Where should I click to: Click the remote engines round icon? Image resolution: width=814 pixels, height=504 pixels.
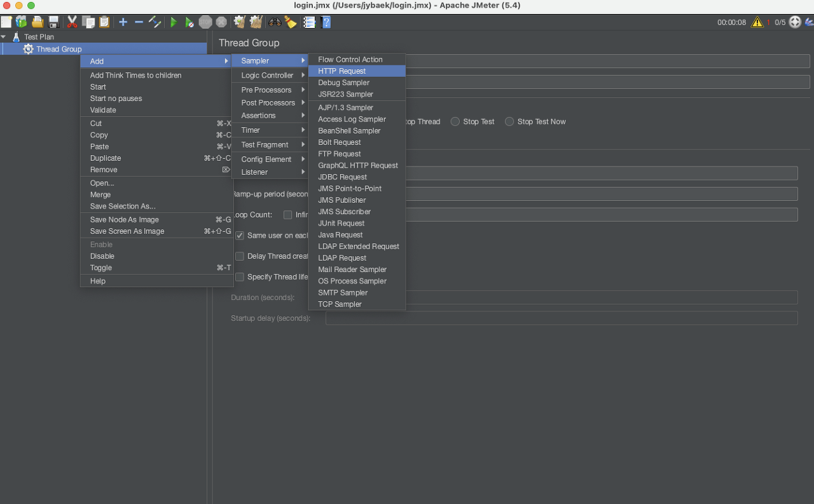(795, 22)
